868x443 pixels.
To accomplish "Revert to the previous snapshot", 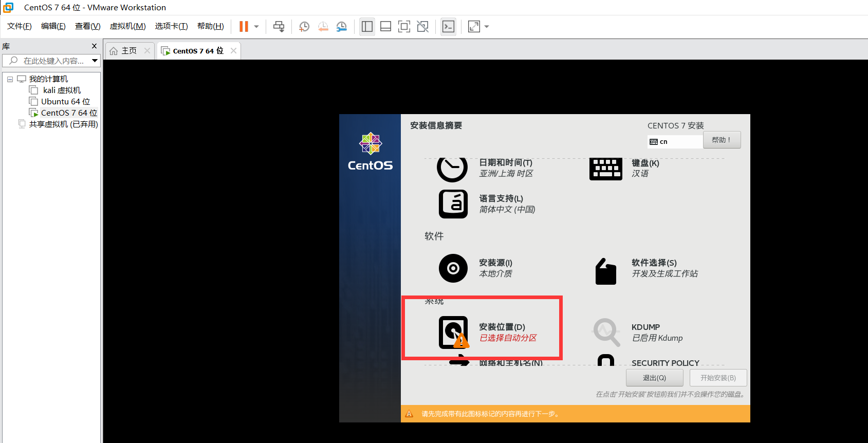I will (323, 27).
